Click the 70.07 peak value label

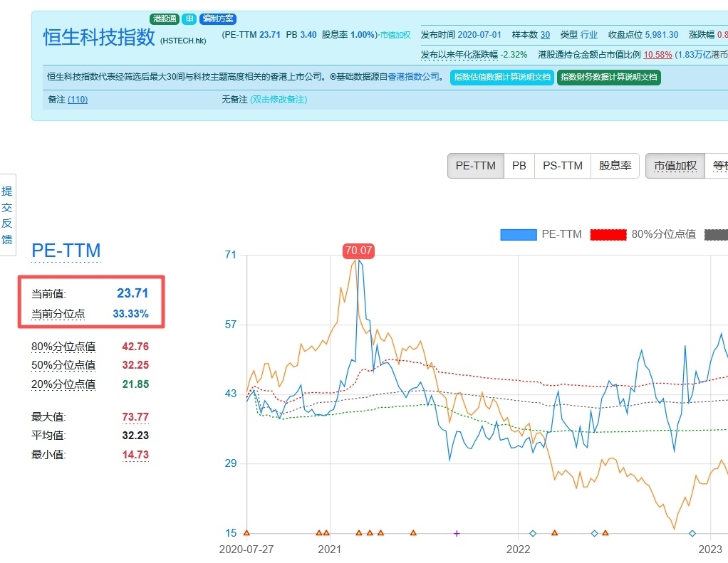pyautogui.click(x=358, y=251)
